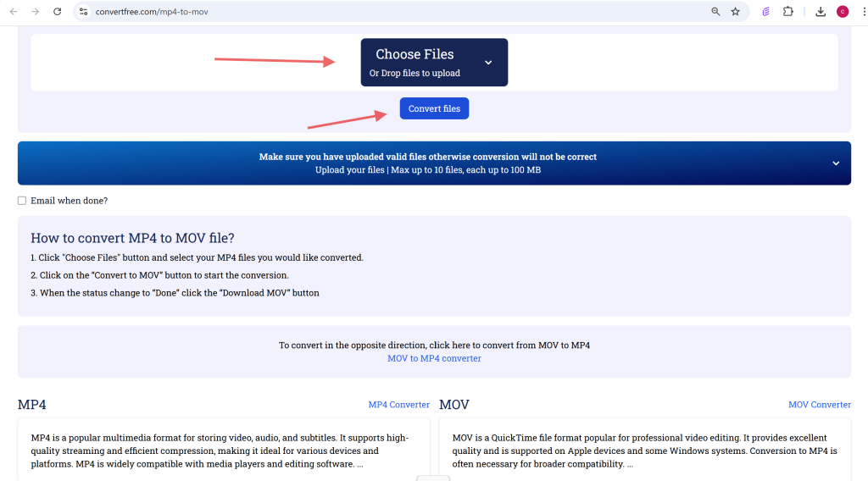
Task: Click the MOV section heading
Action: click(454, 405)
